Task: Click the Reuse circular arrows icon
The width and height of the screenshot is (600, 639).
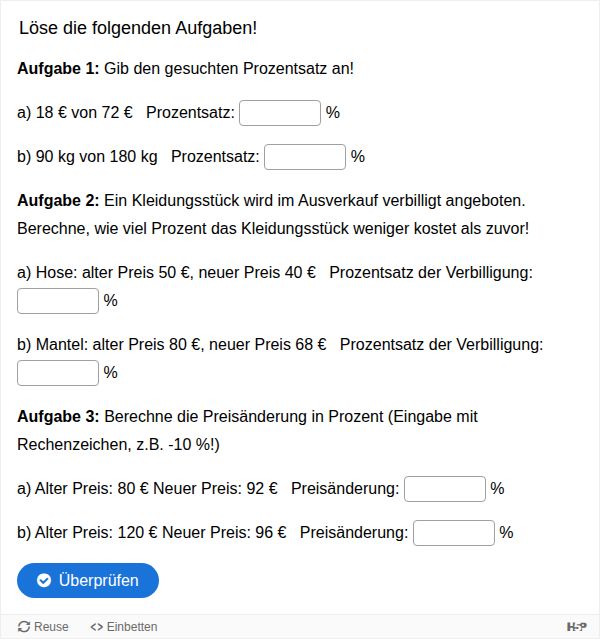Action: pyautogui.click(x=24, y=626)
